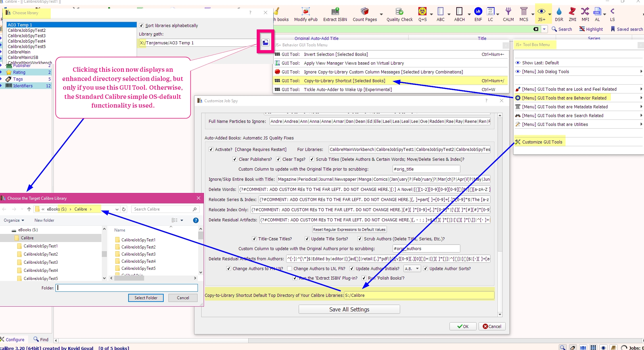This screenshot has width=644, height=350.
Task: Open the Count Pages dropdown arrow
Action: pos(381,14)
